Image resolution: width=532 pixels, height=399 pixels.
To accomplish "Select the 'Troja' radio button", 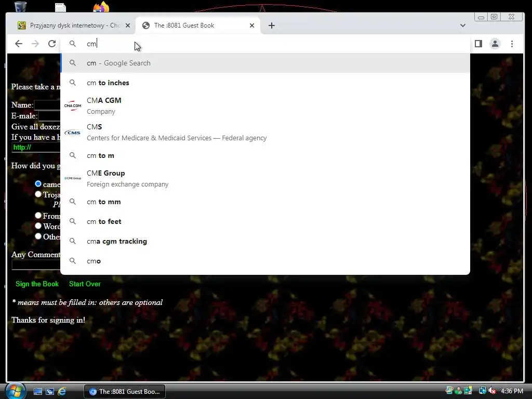I will click(x=38, y=194).
